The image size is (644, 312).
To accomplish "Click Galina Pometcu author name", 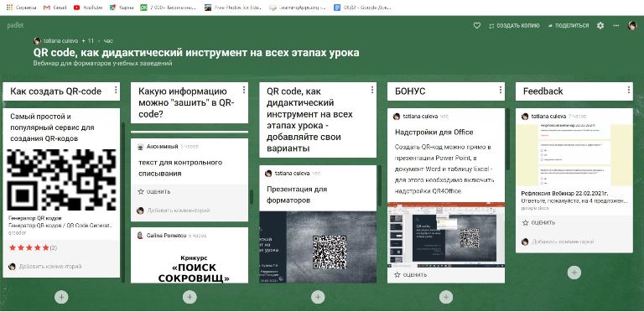I will tap(166, 236).
